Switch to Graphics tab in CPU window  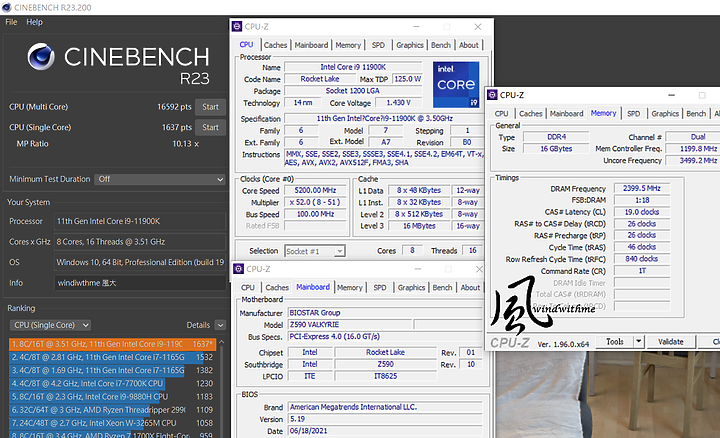click(410, 45)
